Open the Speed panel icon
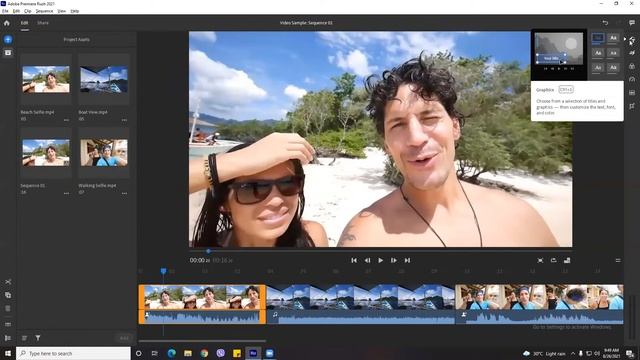 [x=632, y=79]
